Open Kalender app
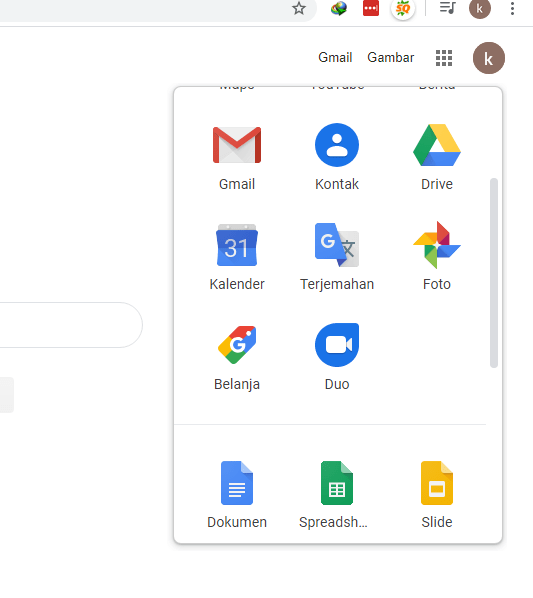The height and width of the screenshot is (598, 533). click(237, 257)
